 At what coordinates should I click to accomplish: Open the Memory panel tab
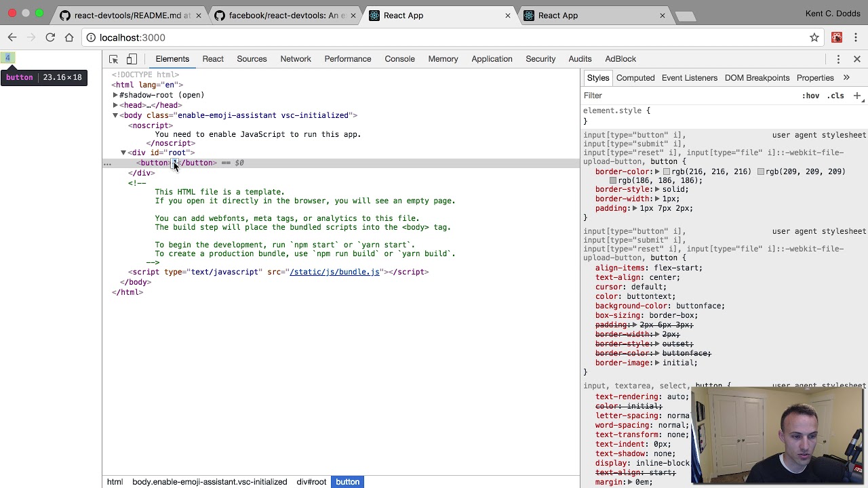click(x=443, y=59)
